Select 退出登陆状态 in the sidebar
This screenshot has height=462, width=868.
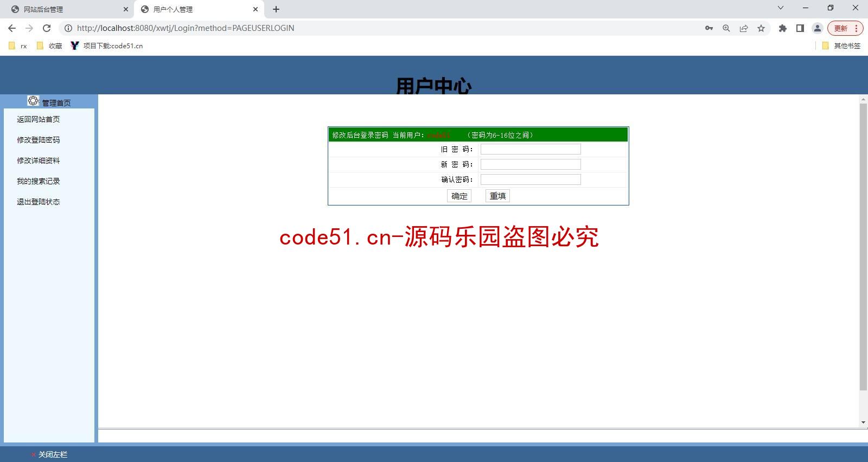tap(39, 202)
